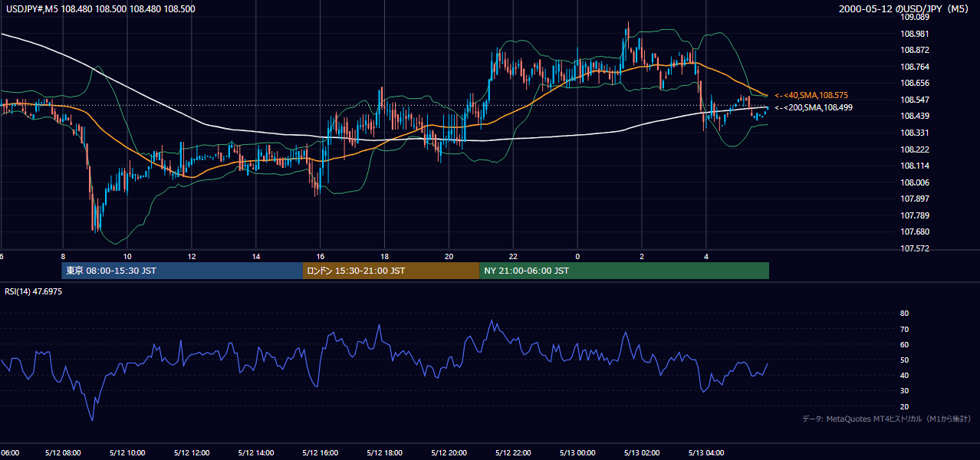Viewport: 980px width, 460px height.
Task: Click hour tick 16 under price chart
Action: (x=321, y=257)
